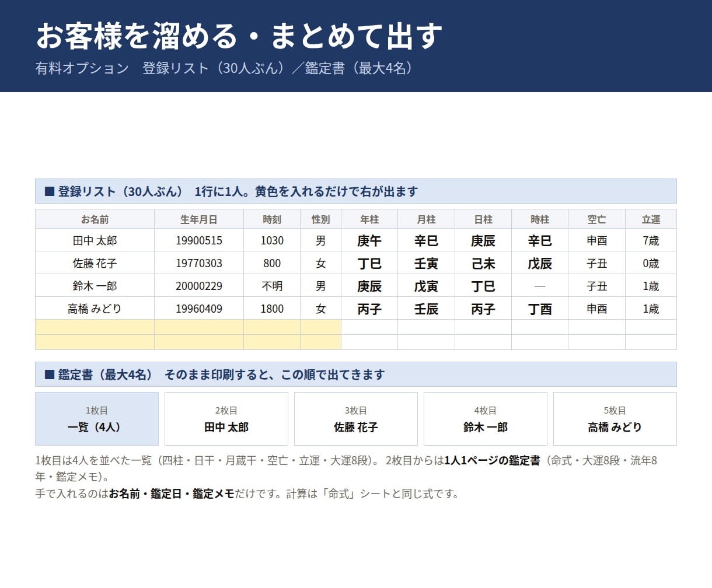The height and width of the screenshot is (588, 712).
Task: Open the 3枚目 佐藤 花子 card
Action: tap(356, 419)
